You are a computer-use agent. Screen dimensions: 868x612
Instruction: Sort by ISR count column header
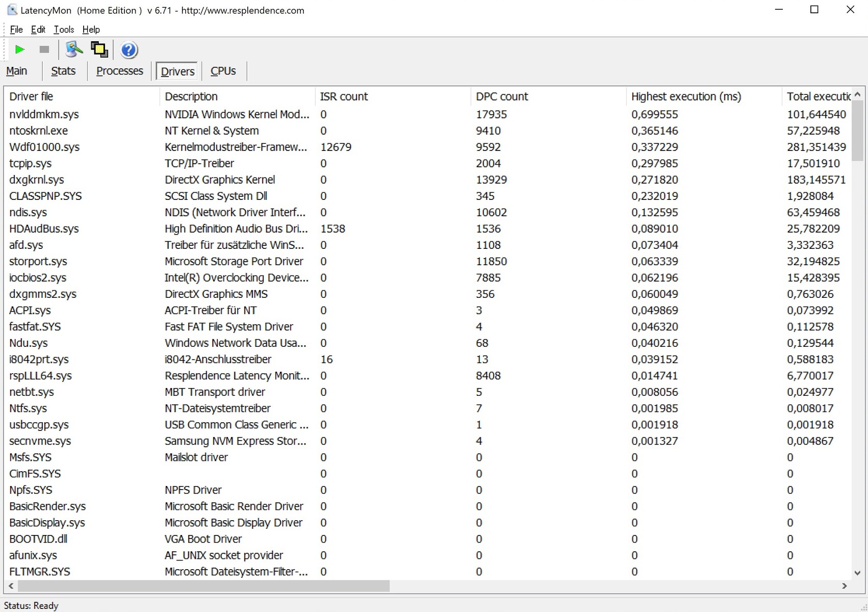pos(393,96)
